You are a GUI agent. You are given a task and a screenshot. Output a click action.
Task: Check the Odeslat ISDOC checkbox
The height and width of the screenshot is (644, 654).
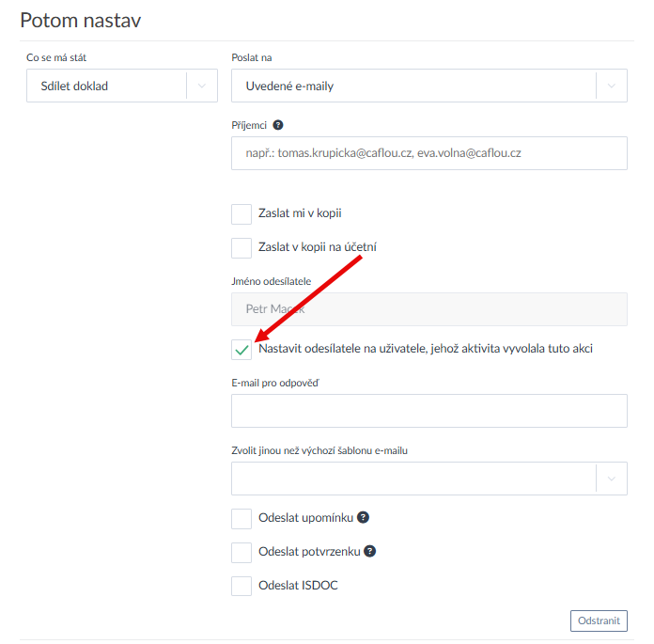point(241,586)
